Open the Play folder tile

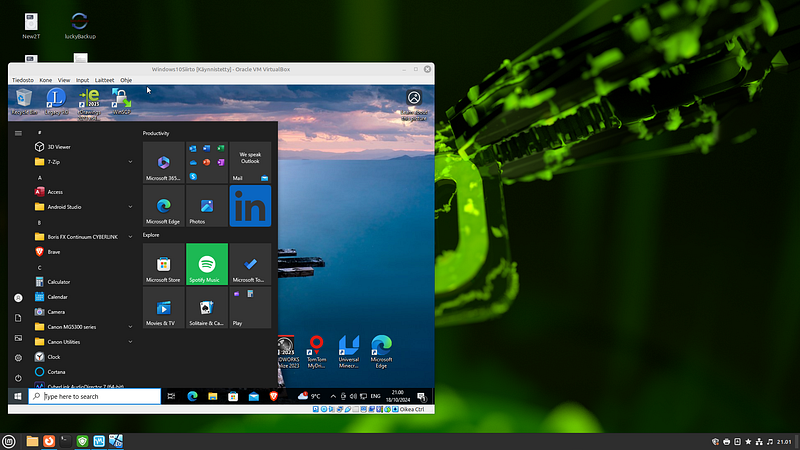[250, 307]
